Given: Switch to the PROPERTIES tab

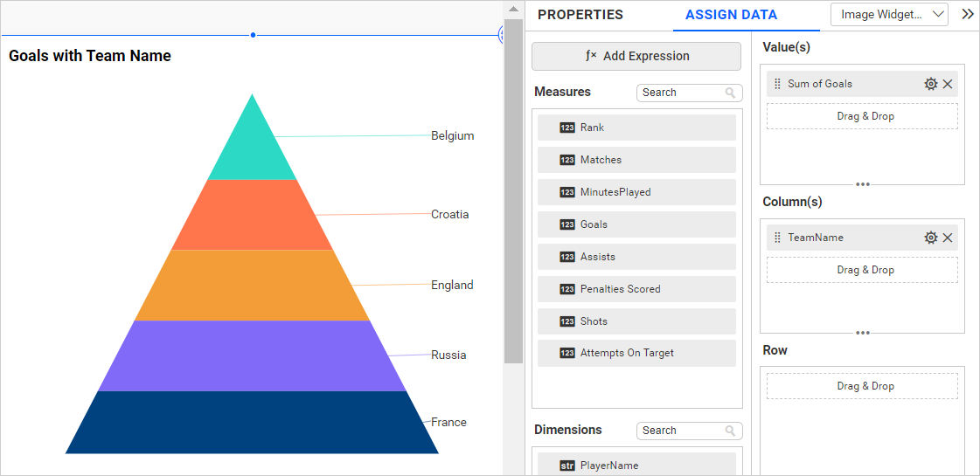Looking at the screenshot, I should (580, 15).
